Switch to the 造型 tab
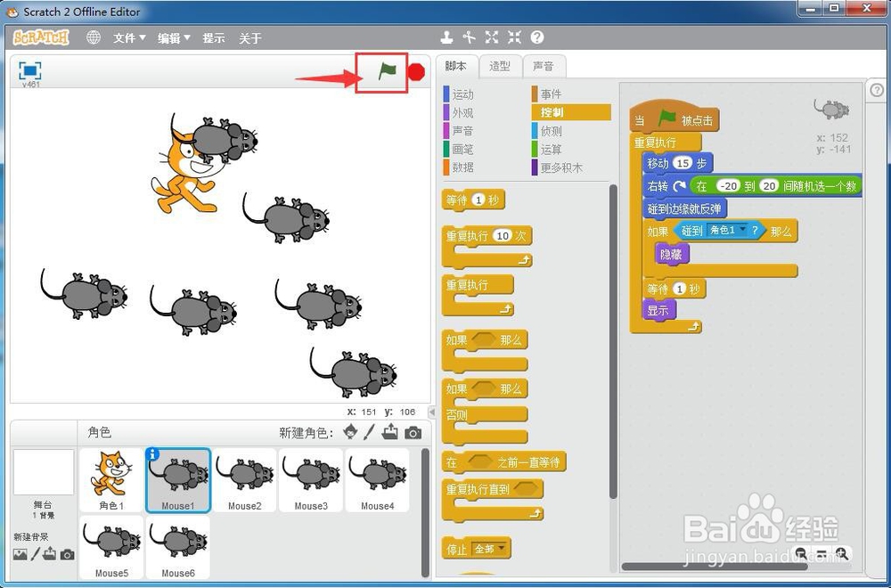The width and height of the screenshot is (891, 588). coord(500,67)
